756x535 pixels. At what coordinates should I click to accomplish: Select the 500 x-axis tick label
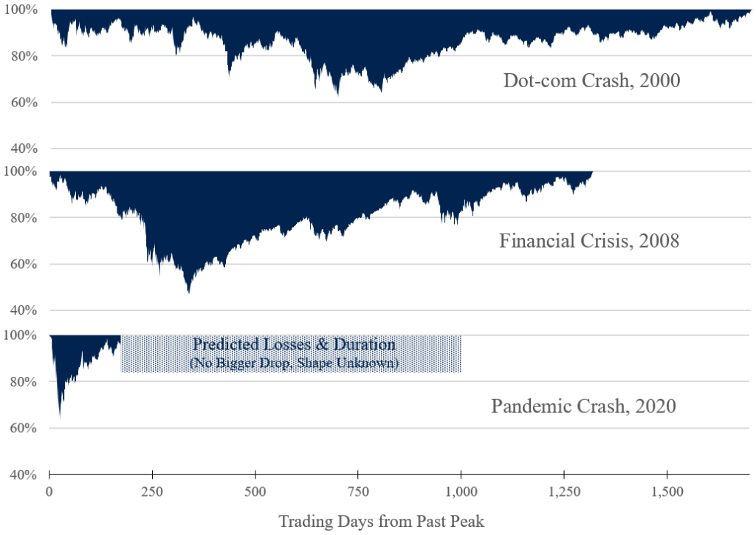255,490
